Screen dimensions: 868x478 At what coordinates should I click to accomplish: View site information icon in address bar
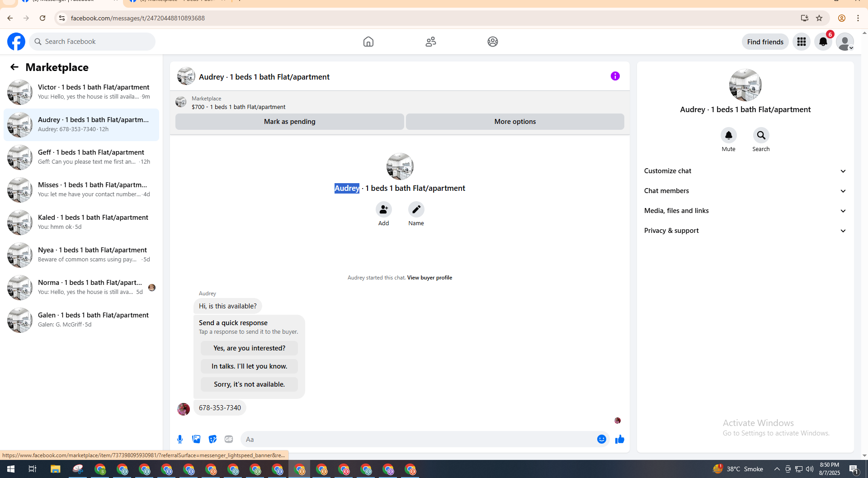click(x=62, y=18)
